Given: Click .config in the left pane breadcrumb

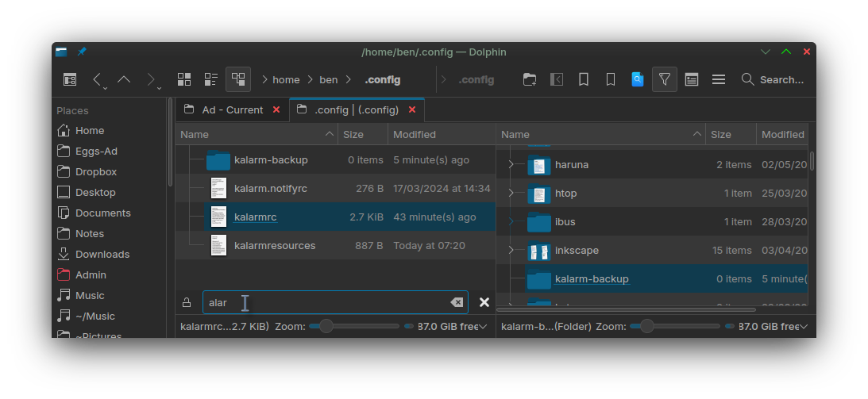Looking at the screenshot, I should tap(383, 79).
